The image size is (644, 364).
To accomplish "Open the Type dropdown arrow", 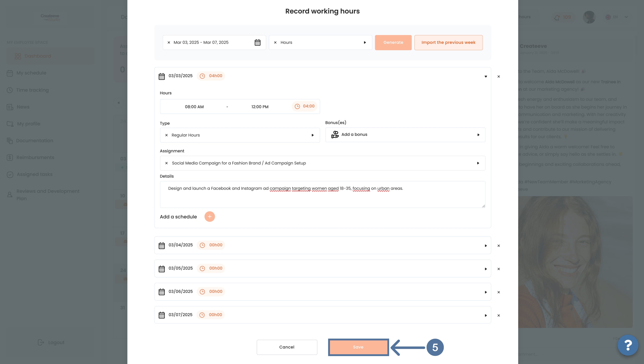I will [312, 135].
